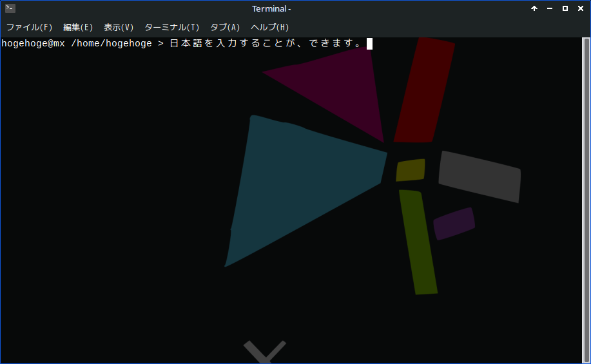The image size is (591, 364).
Task: Open the 編集(E) menu
Action: pyautogui.click(x=78, y=27)
